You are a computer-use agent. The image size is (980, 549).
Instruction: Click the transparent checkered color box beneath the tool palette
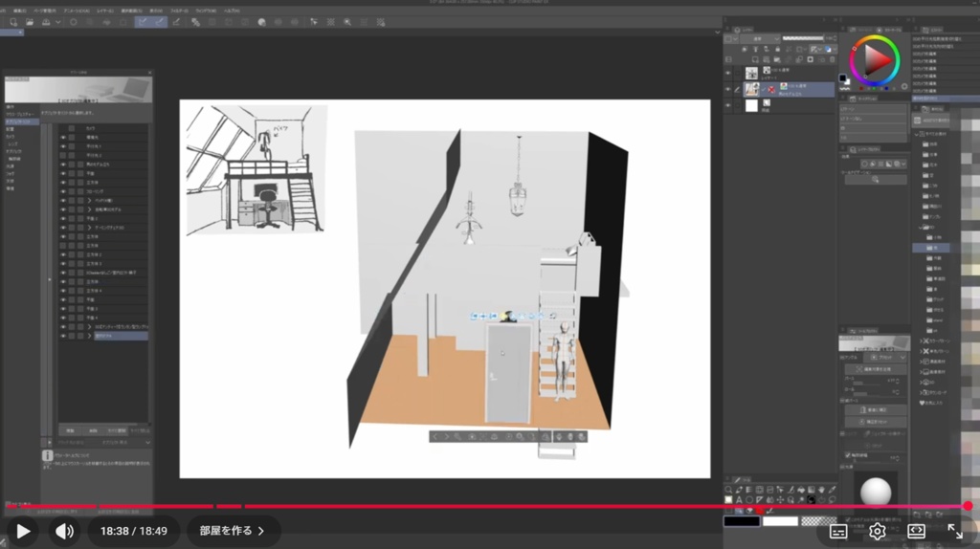click(819, 521)
